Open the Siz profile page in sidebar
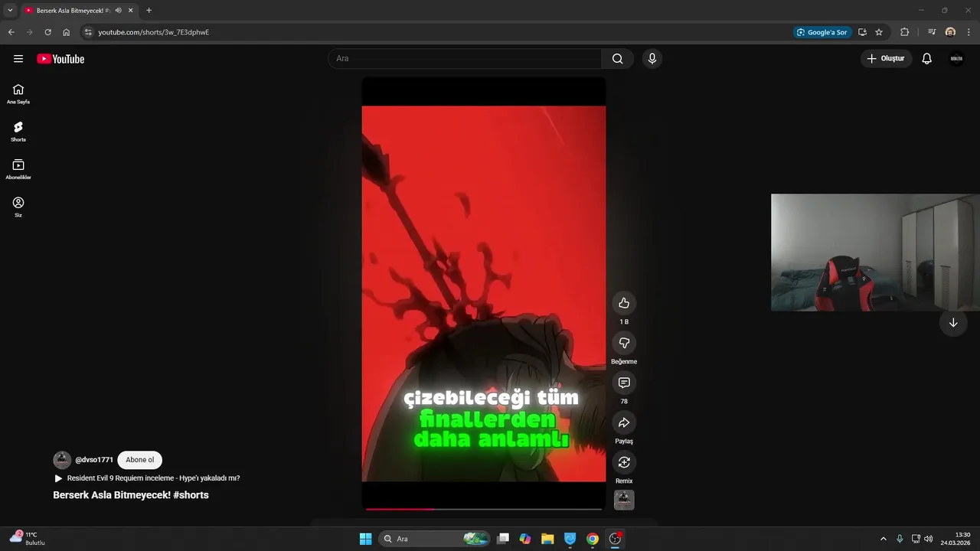 coord(18,207)
